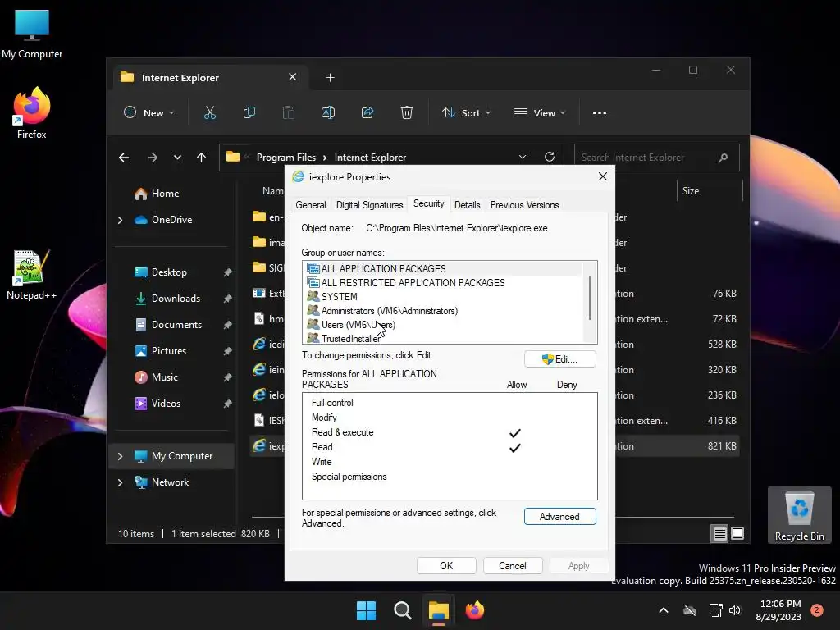Expand OneDrive in navigation pane

click(x=120, y=220)
